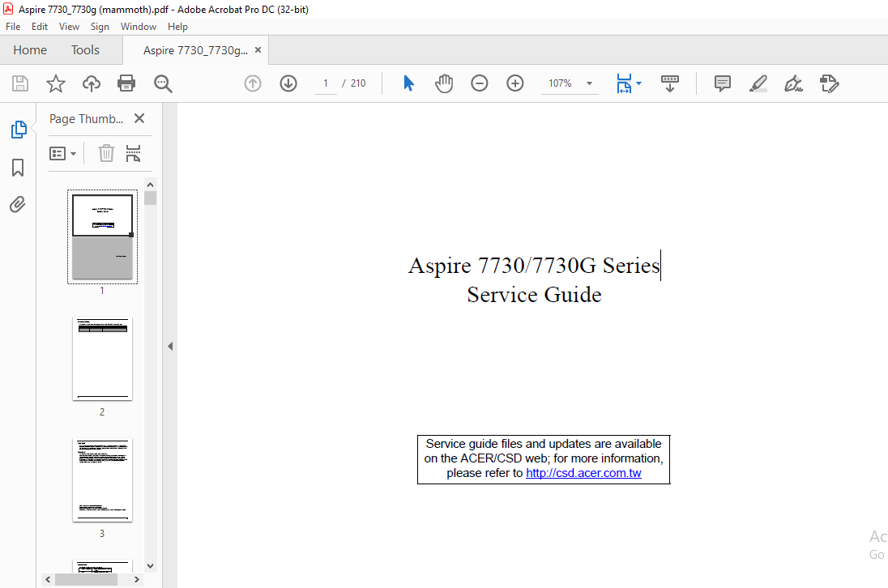Viewport: 888px width, 588px height.
Task: Click the thumbnails vertical scrollbar handle
Action: [x=150, y=198]
